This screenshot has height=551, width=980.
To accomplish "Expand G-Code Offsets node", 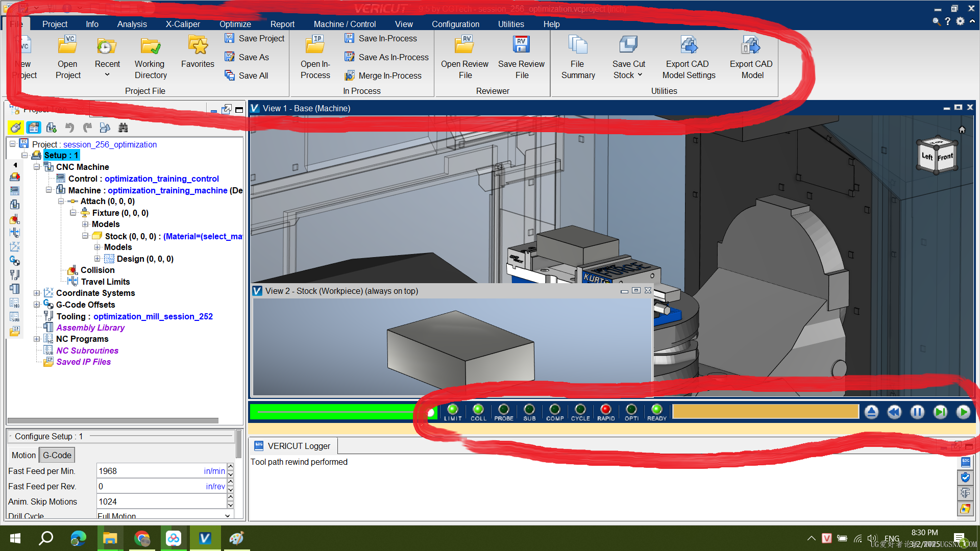I will [x=36, y=305].
